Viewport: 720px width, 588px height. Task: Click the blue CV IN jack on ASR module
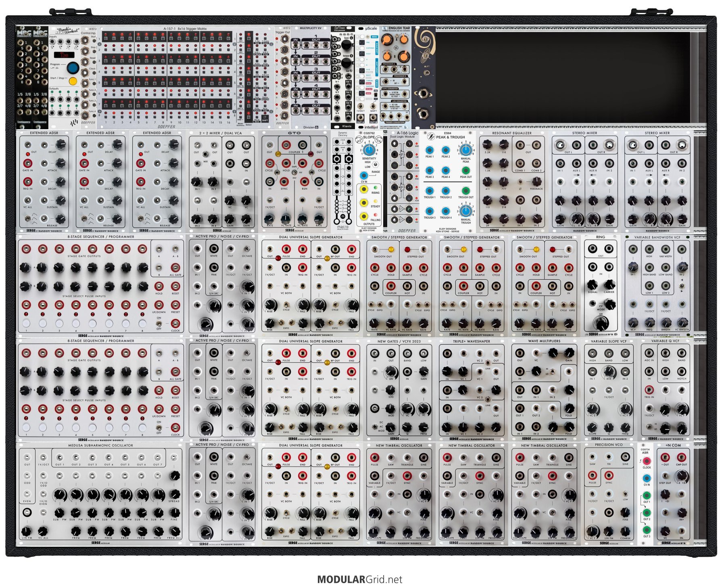tap(647, 478)
